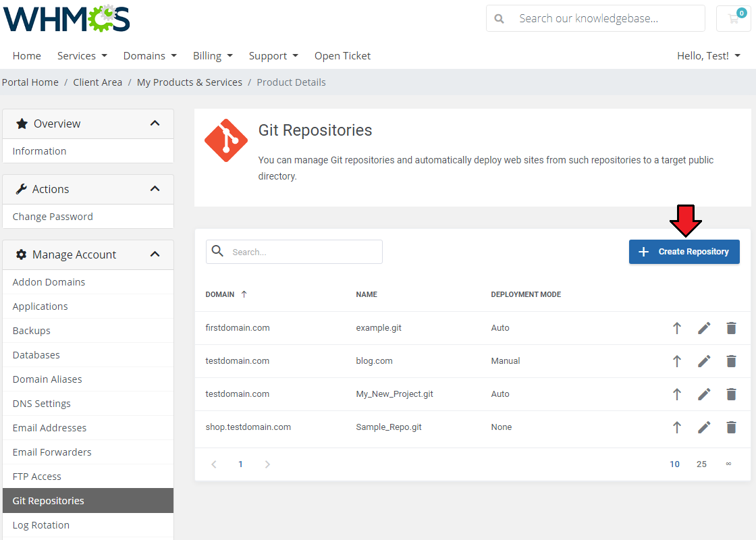Open Databases in the sidebar
The image size is (756, 540).
point(88,355)
